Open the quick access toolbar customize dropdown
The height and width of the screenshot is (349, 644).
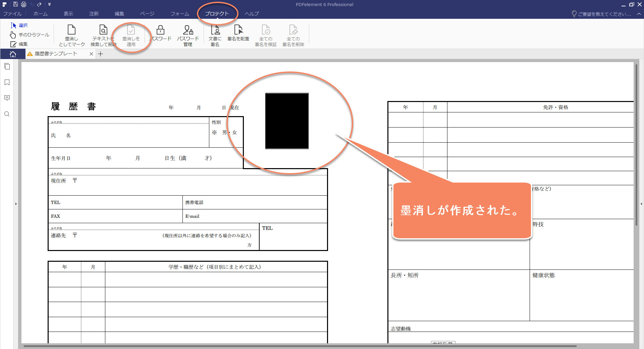tap(49, 4)
